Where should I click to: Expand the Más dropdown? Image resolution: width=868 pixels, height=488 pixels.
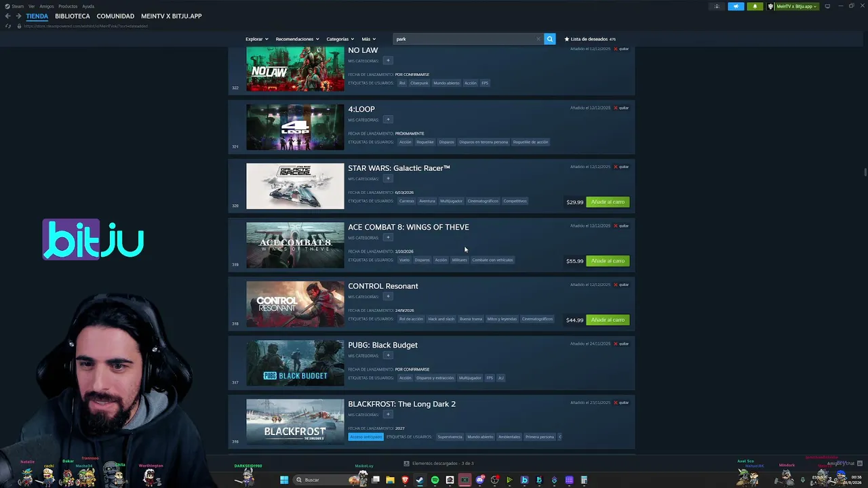pos(368,39)
